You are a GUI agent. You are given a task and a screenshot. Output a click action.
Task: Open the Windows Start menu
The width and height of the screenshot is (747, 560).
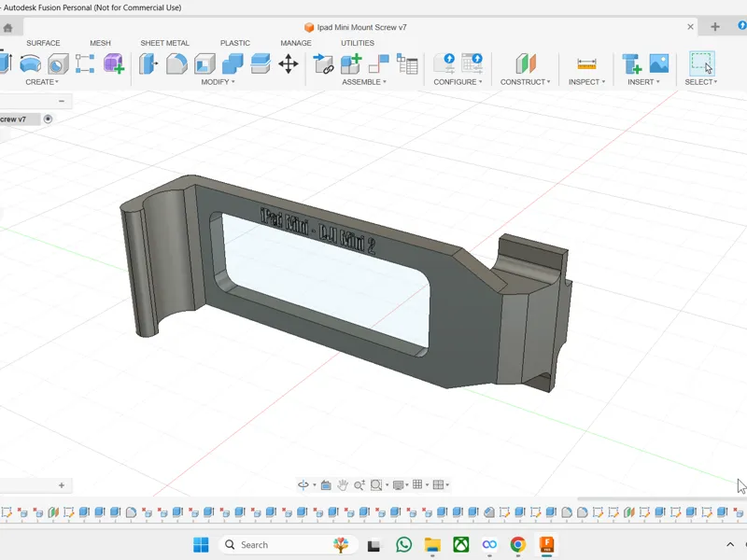(x=201, y=545)
